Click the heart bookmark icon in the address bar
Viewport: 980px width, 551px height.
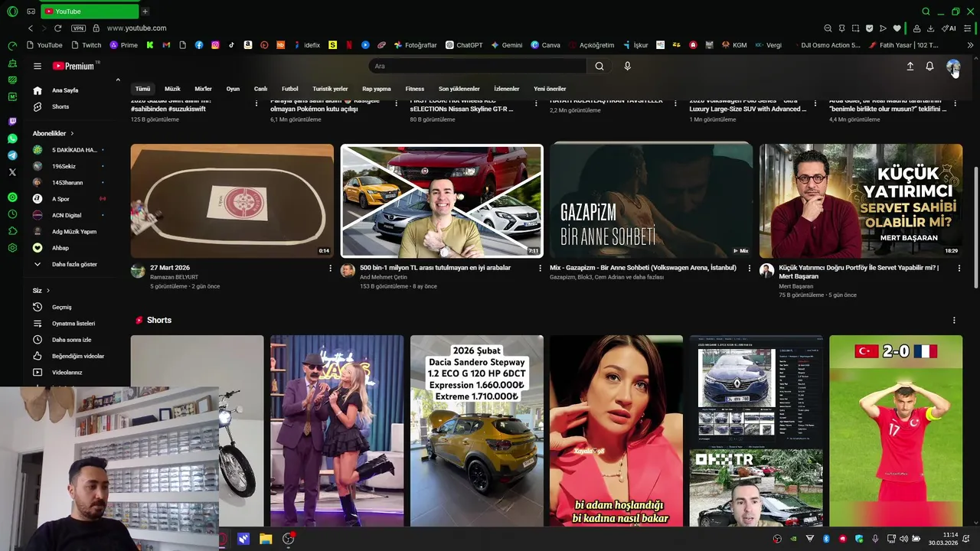(x=897, y=28)
